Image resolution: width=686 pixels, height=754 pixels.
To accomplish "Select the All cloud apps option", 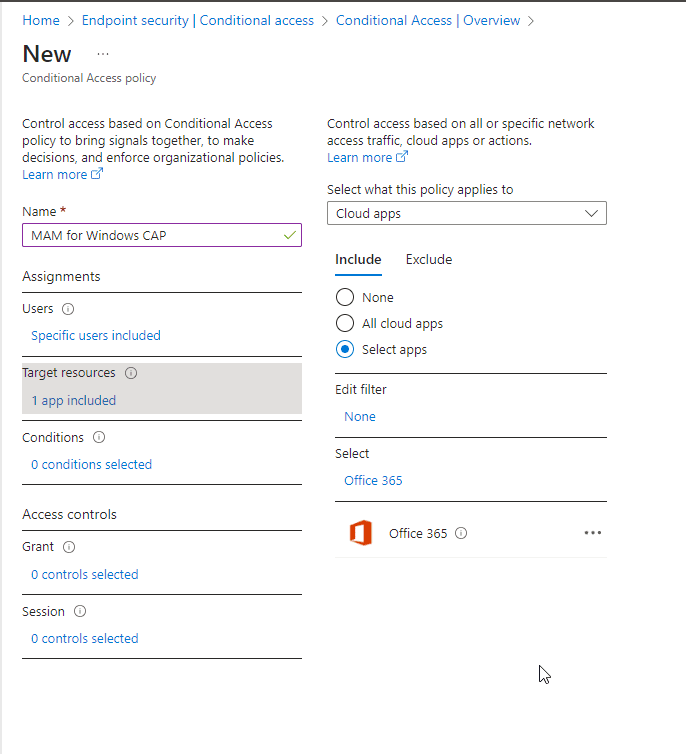I will pos(345,323).
